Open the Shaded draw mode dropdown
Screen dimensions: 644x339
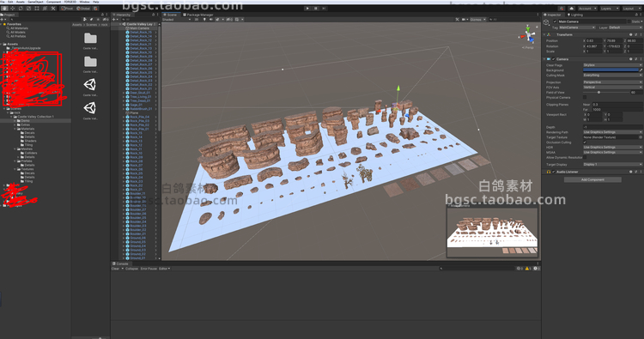[x=177, y=19]
